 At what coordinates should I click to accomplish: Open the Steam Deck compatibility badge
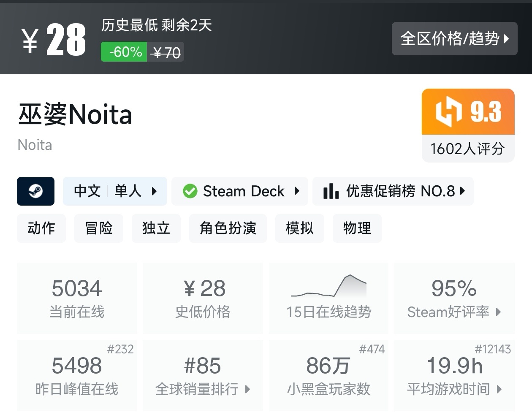point(239,191)
